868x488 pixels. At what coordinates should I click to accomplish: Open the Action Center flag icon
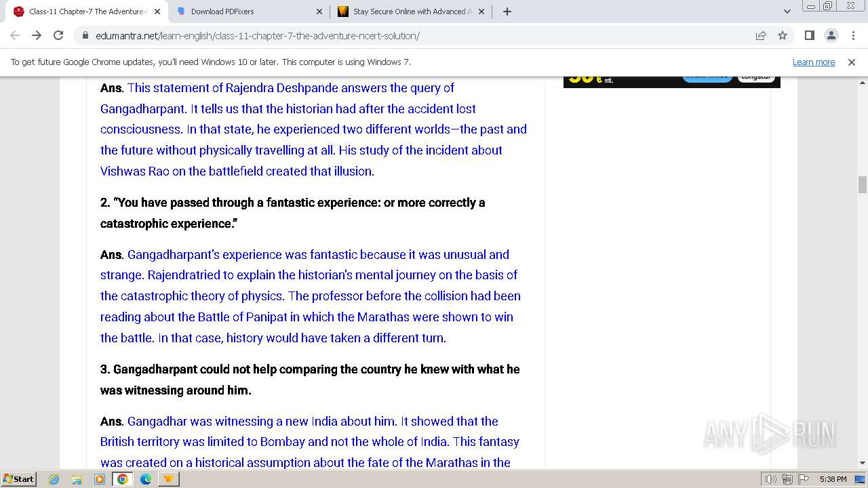tap(804, 479)
